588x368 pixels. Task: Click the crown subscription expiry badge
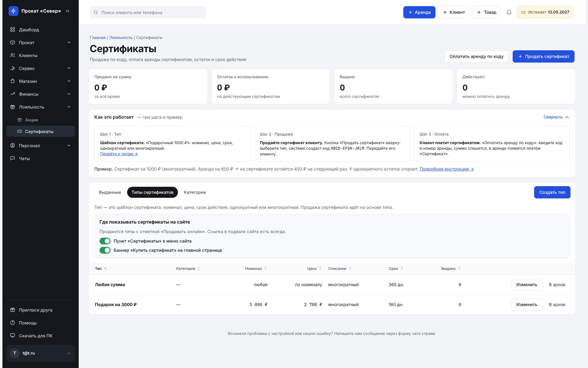545,12
